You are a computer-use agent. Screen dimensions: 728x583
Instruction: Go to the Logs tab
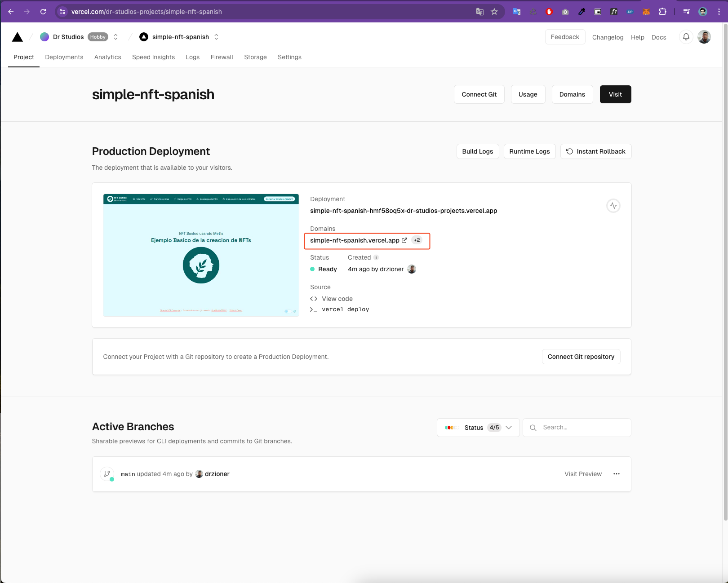coord(193,57)
